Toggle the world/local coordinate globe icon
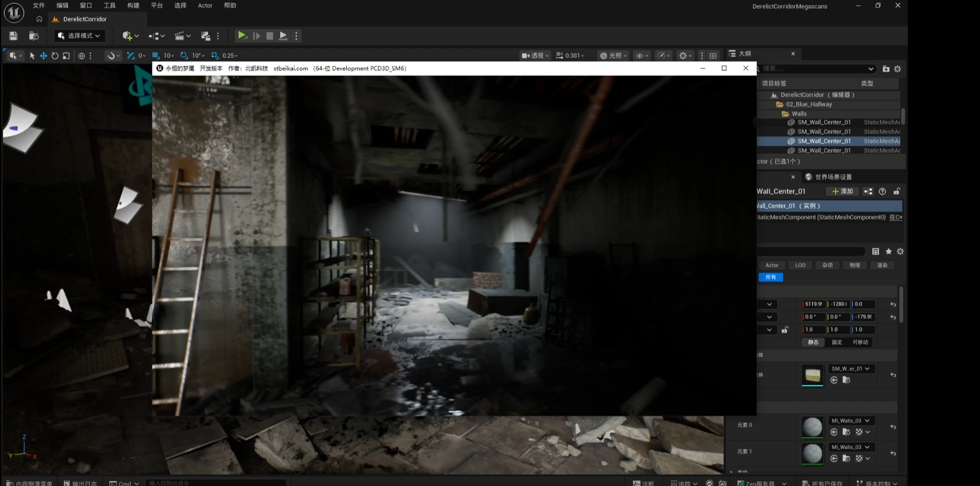The image size is (980, 486). pos(82,56)
